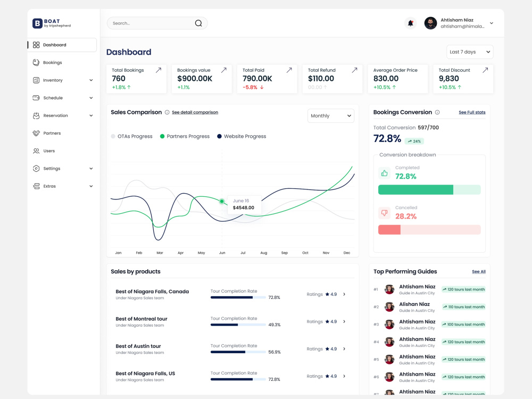
Task: Click the Schedule sidebar icon
Action: 36,98
